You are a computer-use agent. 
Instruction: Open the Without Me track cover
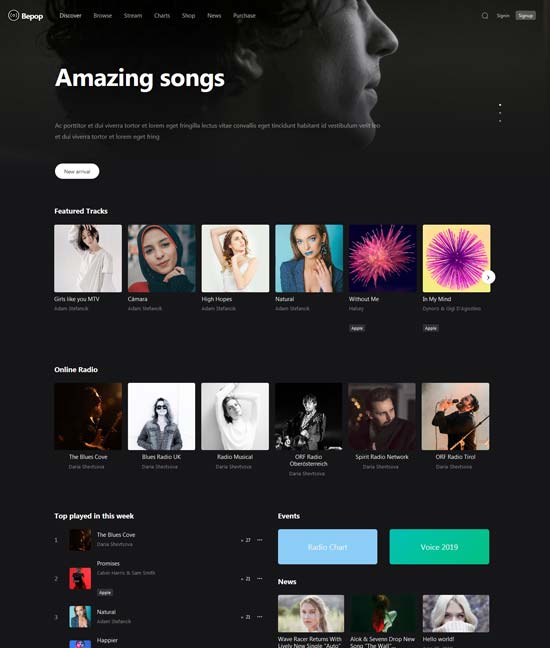click(383, 258)
